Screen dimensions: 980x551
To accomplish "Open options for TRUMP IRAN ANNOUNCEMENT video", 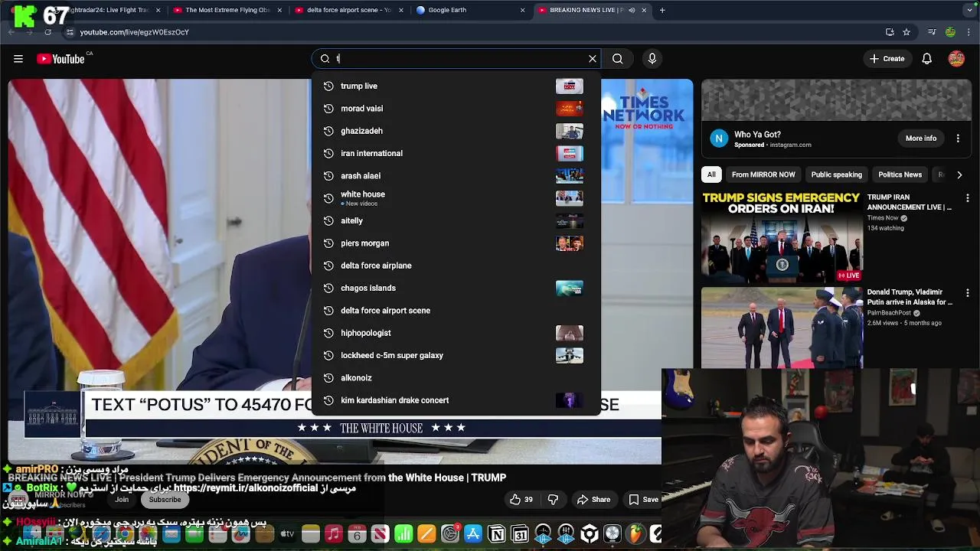I will coord(968,198).
